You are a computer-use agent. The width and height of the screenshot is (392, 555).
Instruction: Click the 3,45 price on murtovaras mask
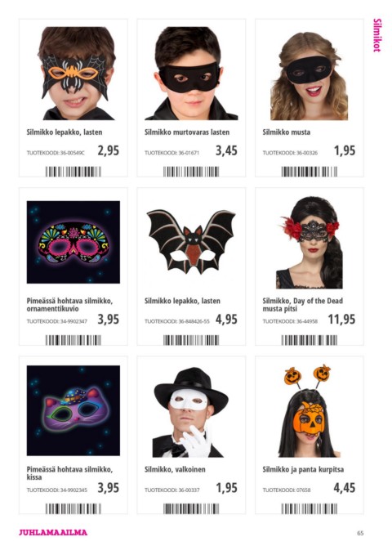point(226,150)
